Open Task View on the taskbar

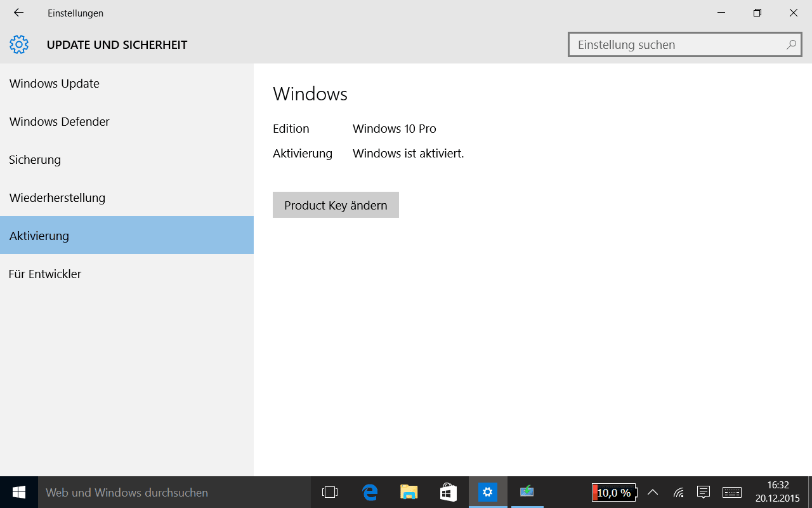(x=330, y=492)
